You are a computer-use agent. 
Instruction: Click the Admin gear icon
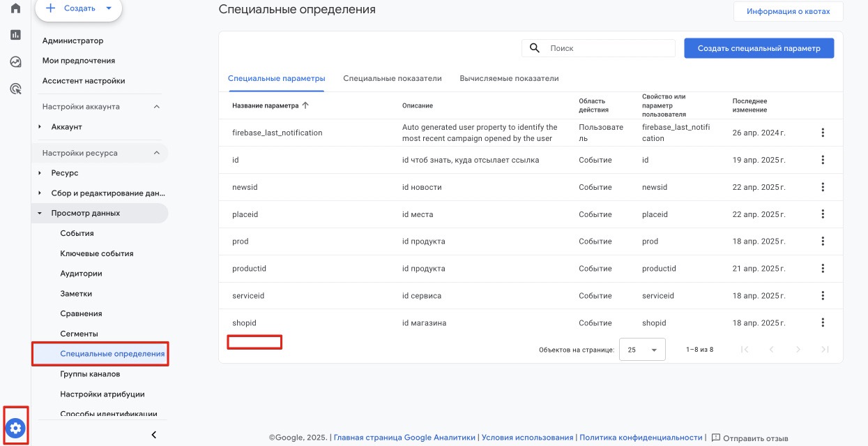15,428
